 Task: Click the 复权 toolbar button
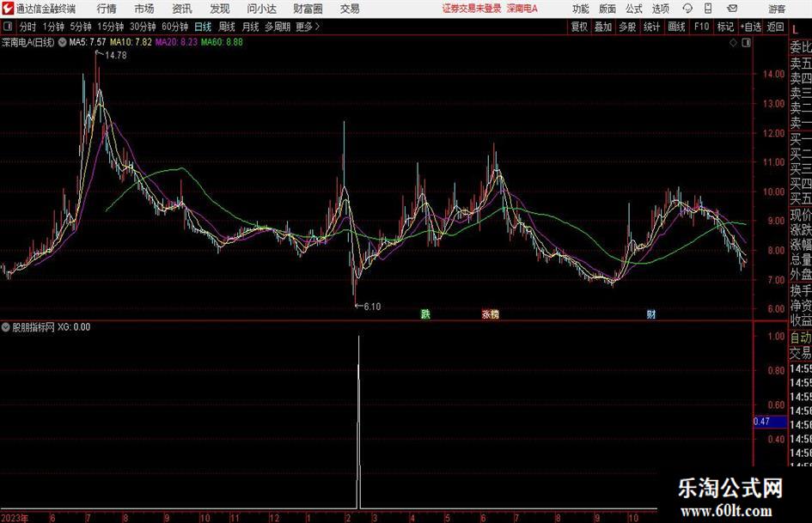pyautogui.click(x=579, y=27)
